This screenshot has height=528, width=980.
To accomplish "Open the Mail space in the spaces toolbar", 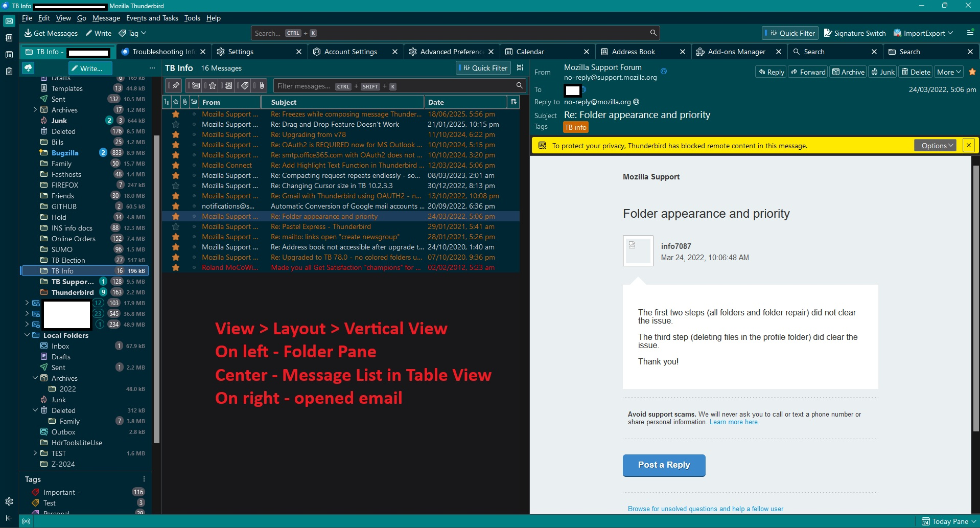I will (x=9, y=21).
